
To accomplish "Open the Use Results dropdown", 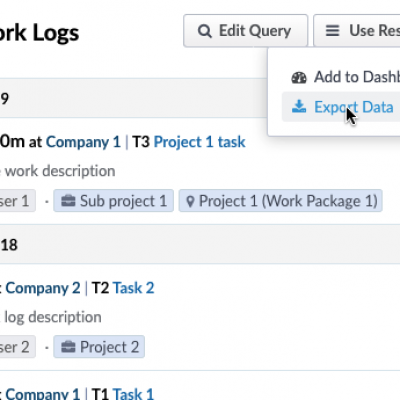I will [357, 31].
